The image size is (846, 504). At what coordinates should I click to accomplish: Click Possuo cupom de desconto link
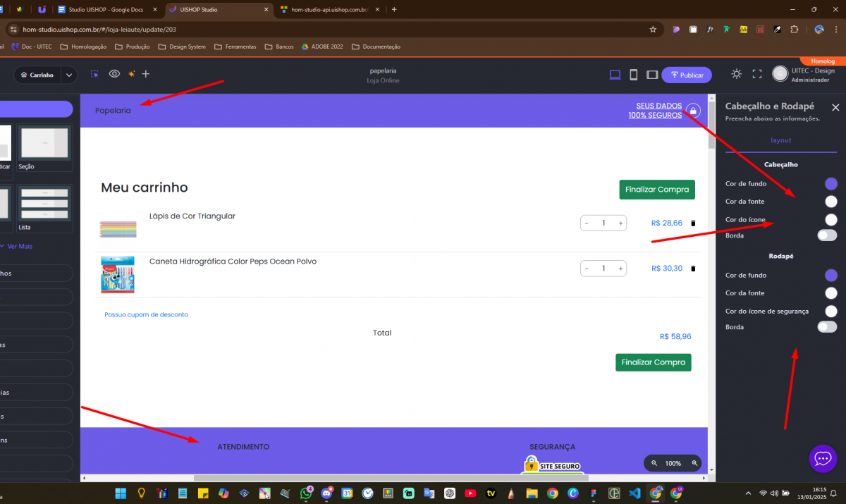146,314
